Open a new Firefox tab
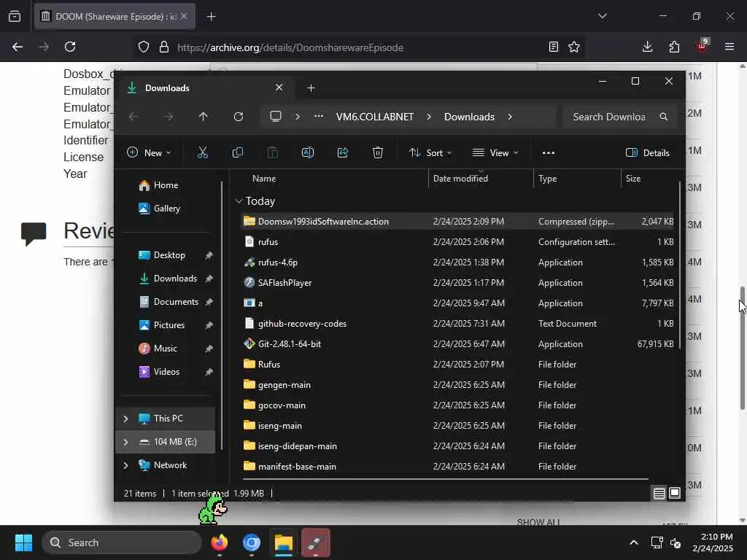747x560 pixels. pyautogui.click(x=211, y=17)
